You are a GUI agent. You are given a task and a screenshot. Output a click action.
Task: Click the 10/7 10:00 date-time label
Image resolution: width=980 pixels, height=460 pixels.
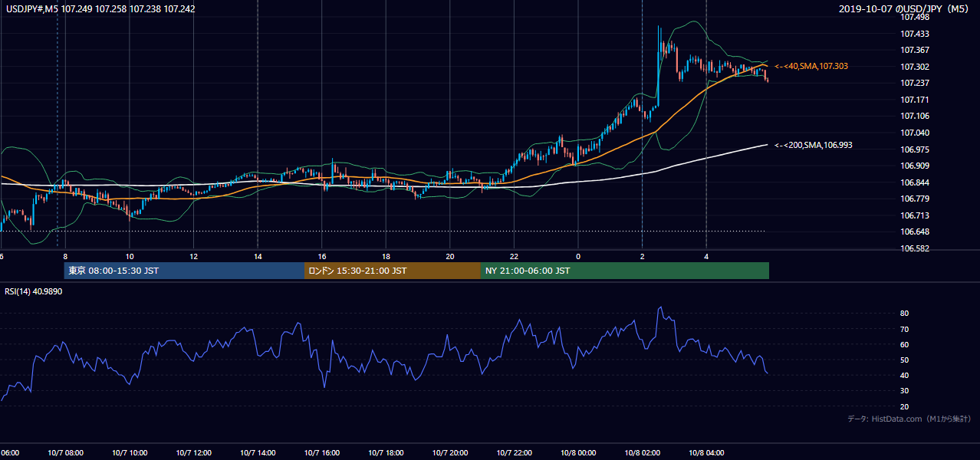(130, 452)
